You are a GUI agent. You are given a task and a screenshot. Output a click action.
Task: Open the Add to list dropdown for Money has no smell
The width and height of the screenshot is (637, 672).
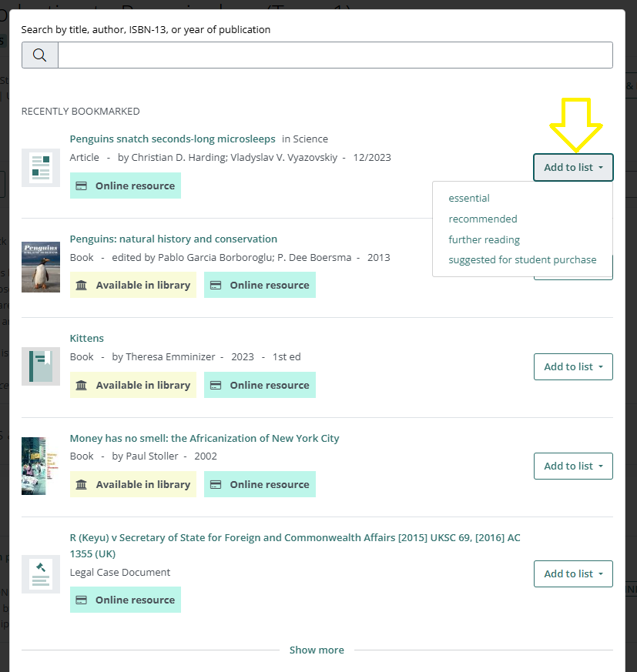pyautogui.click(x=573, y=466)
